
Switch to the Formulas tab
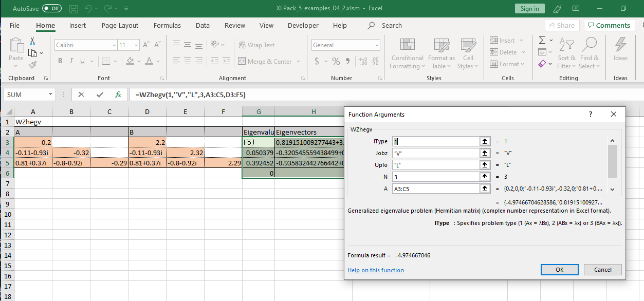[167, 25]
